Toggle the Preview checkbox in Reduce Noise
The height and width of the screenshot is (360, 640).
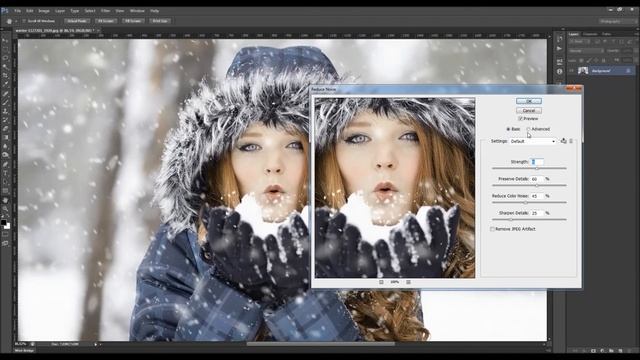(x=520, y=118)
